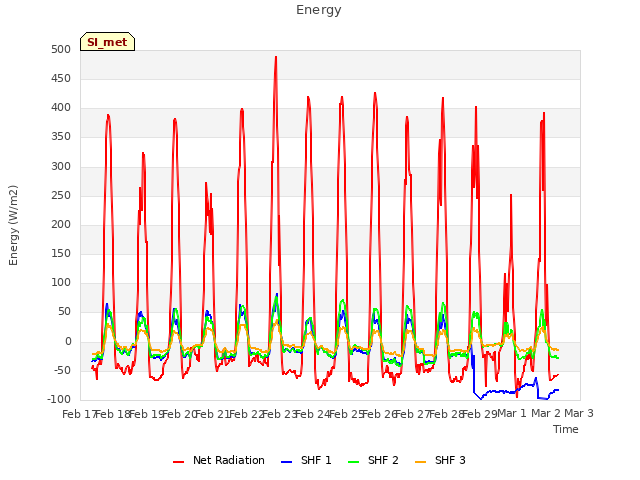Screen dimensions: 640x480
Task: Click the 'Energy (W/m2)' y-axis label
Action: click(x=13, y=225)
